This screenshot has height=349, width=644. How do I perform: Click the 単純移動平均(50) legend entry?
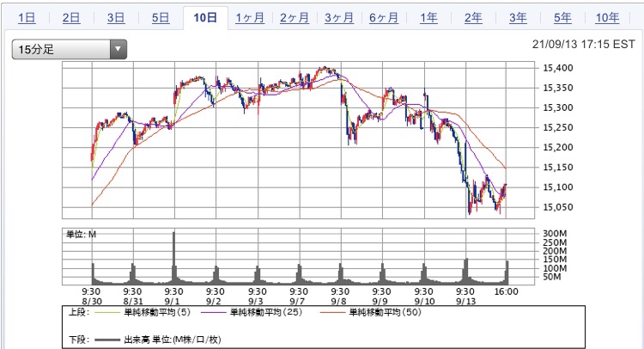tap(386, 312)
